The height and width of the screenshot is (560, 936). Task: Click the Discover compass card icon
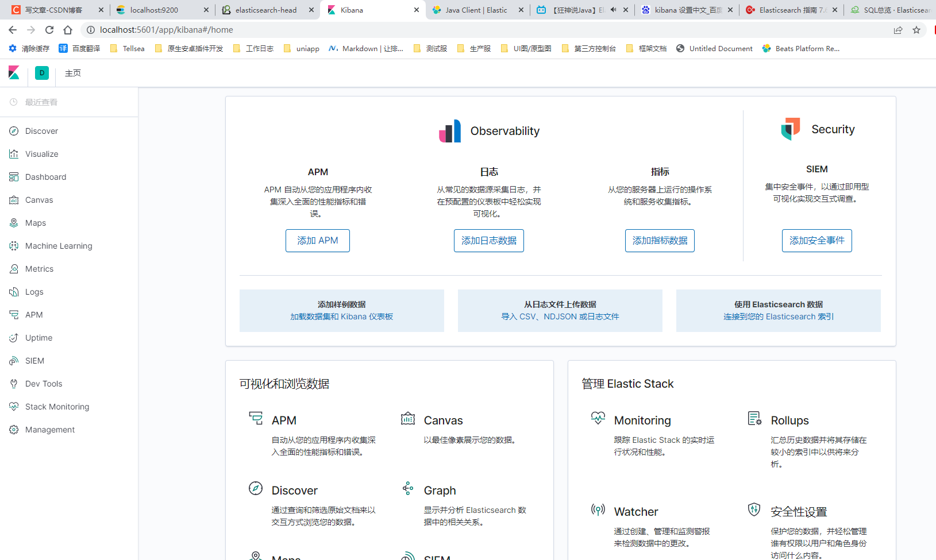[256, 488]
